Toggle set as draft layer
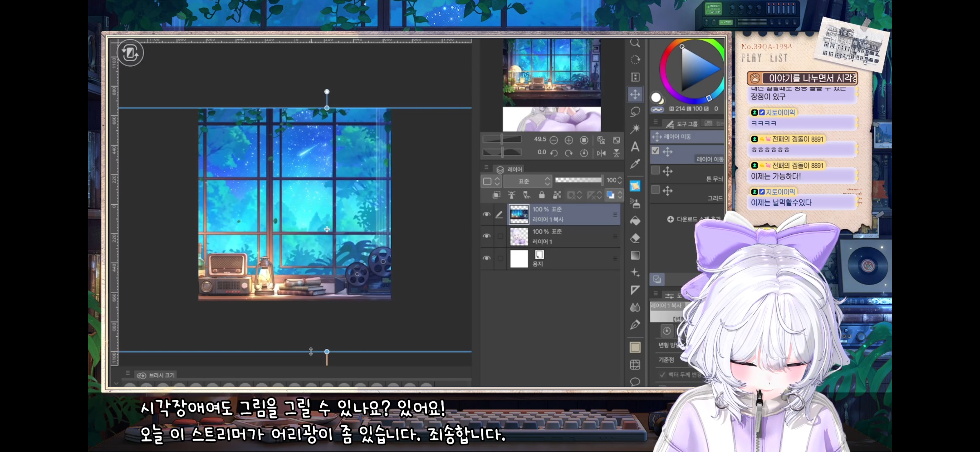Viewport: 980px width, 452px height. (x=526, y=195)
